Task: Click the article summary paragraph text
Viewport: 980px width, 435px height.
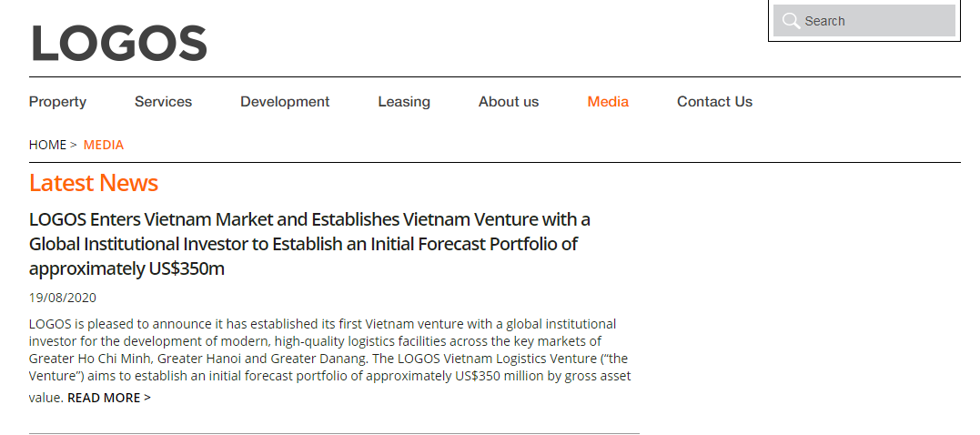Action: [x=330, y=359]
